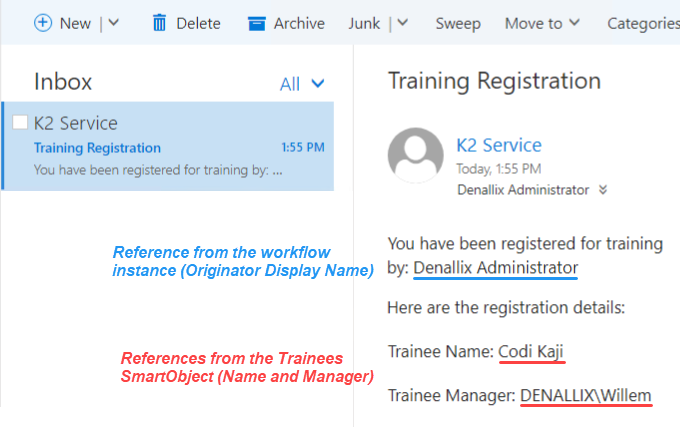The image size is (680, 428).
Task: Click the K2 Service sender name link
Action: [498, 145]
